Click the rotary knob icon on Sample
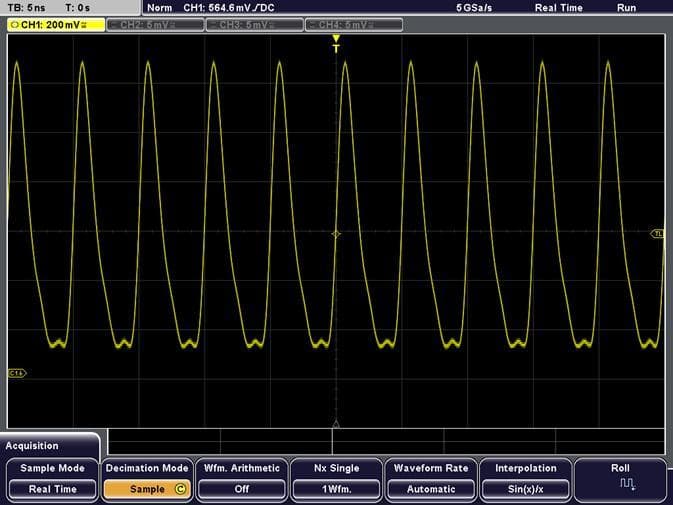This screenshot has height=505, width=673. pos(180,489)
